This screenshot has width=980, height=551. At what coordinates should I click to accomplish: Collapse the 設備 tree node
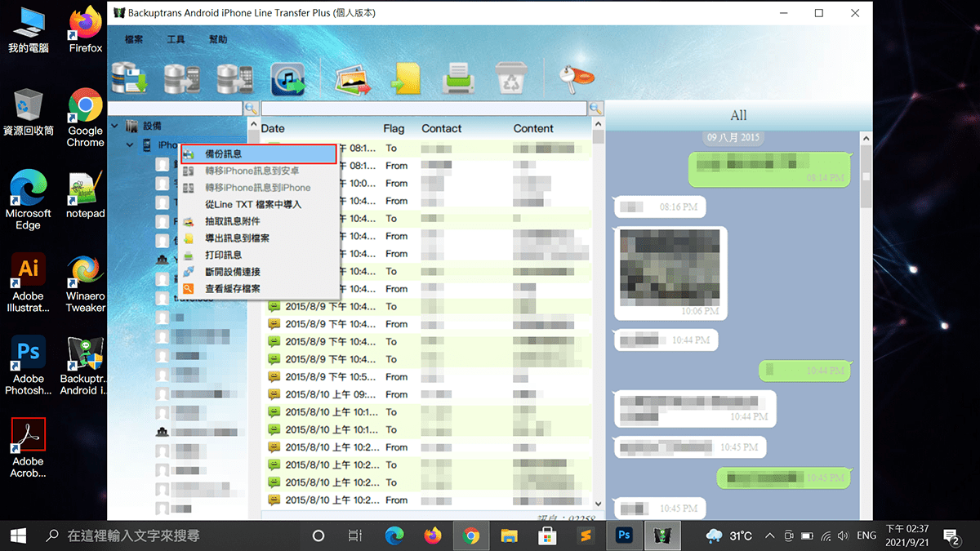(115, 127)
